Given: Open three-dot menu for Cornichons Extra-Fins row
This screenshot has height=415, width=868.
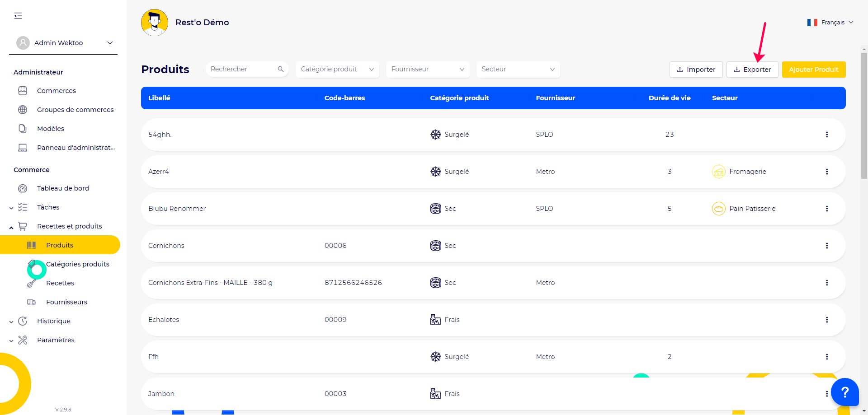Looking at the screenshot, I should [x=827, y=283].
